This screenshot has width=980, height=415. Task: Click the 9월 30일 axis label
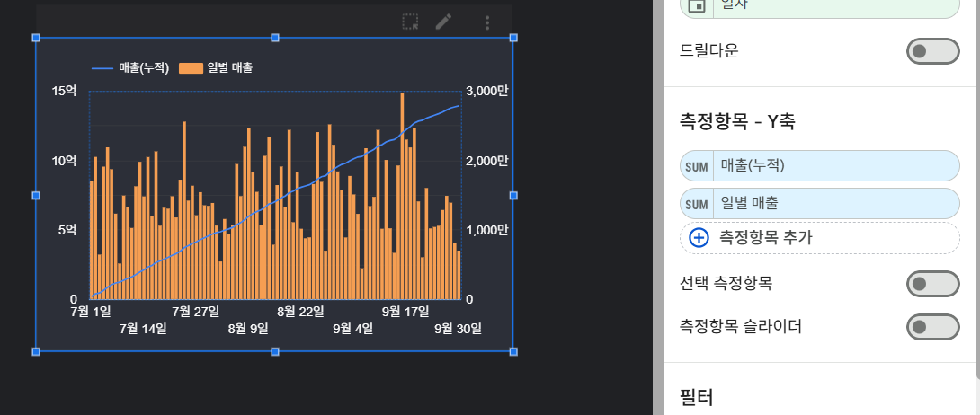coord(459,329)
